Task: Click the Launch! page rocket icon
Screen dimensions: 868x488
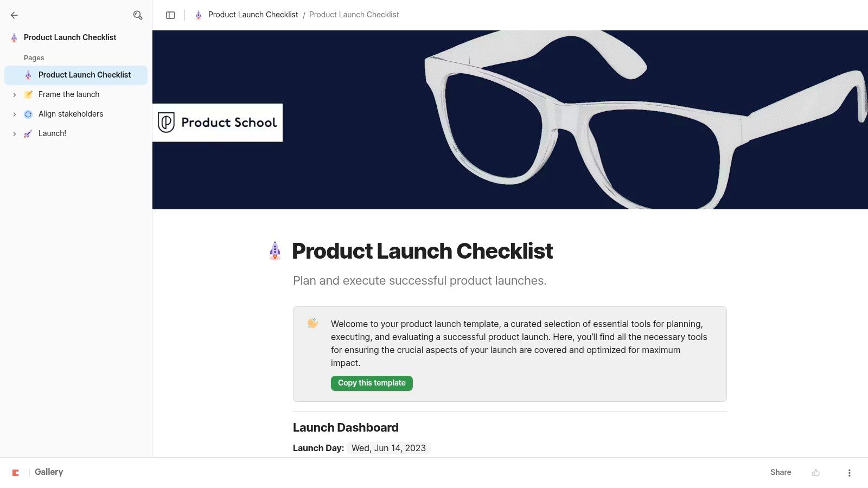Action: pyautogui.click(x=28, y=133)
